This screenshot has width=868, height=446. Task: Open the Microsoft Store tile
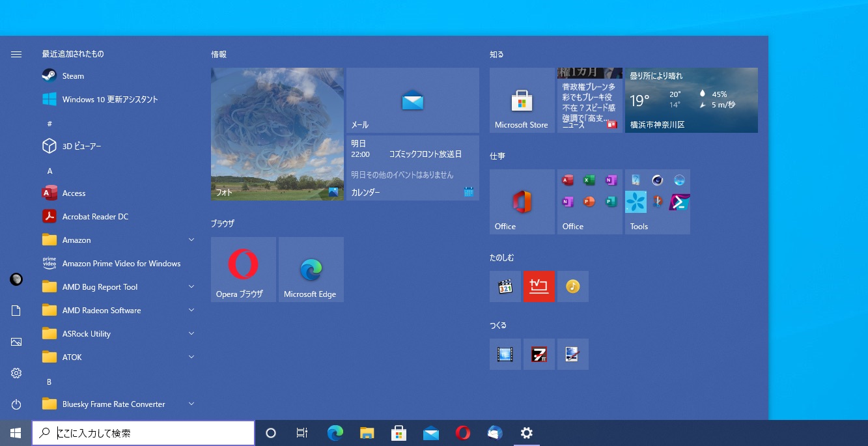522,100
